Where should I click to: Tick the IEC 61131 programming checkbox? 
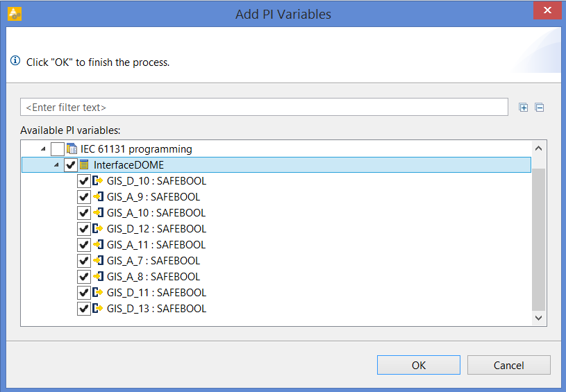(x=58, y=148)
